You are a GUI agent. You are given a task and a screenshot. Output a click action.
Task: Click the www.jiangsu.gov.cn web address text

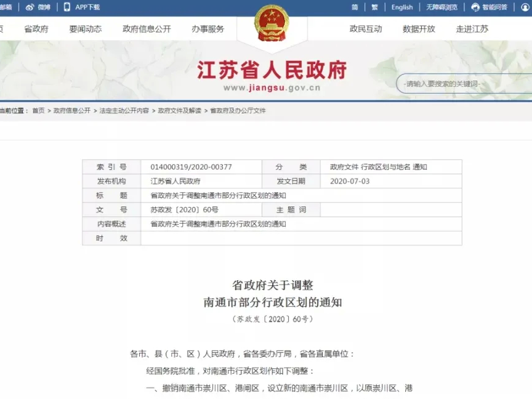point(272,88)
